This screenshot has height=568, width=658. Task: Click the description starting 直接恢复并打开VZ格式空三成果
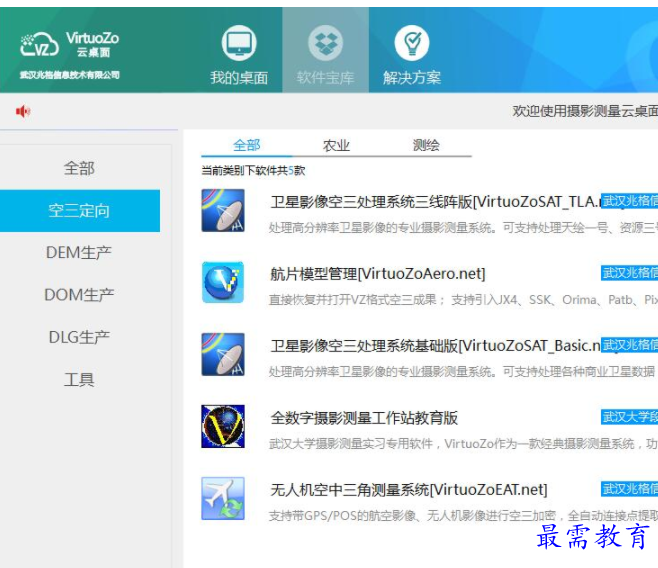click(x=463, y=300)
